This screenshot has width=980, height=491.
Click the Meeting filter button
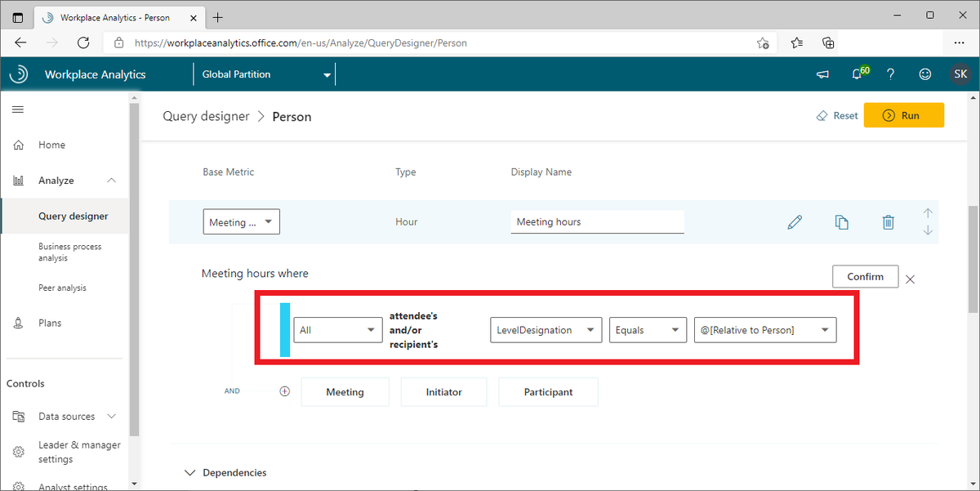345,392
